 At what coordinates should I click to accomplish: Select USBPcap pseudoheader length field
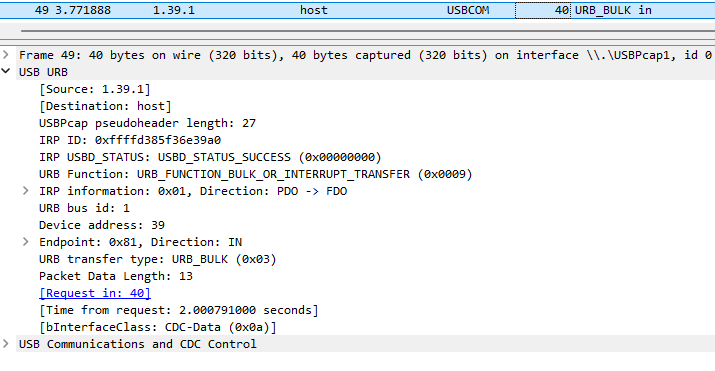click(147, 123)
